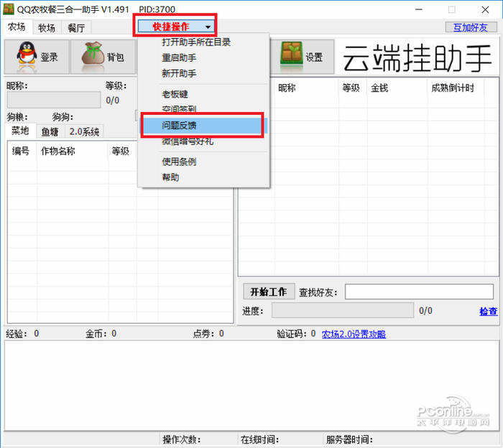Select 空间签到 menu entry
The height and width of the screenshot is (448, 503).
click(179, 109)
